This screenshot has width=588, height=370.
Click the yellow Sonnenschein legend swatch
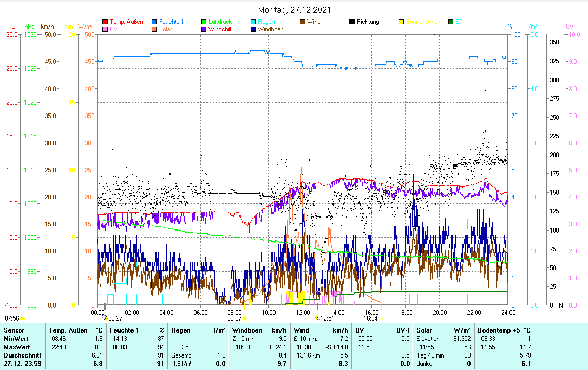pyautogui.click(x=401, y=22)
